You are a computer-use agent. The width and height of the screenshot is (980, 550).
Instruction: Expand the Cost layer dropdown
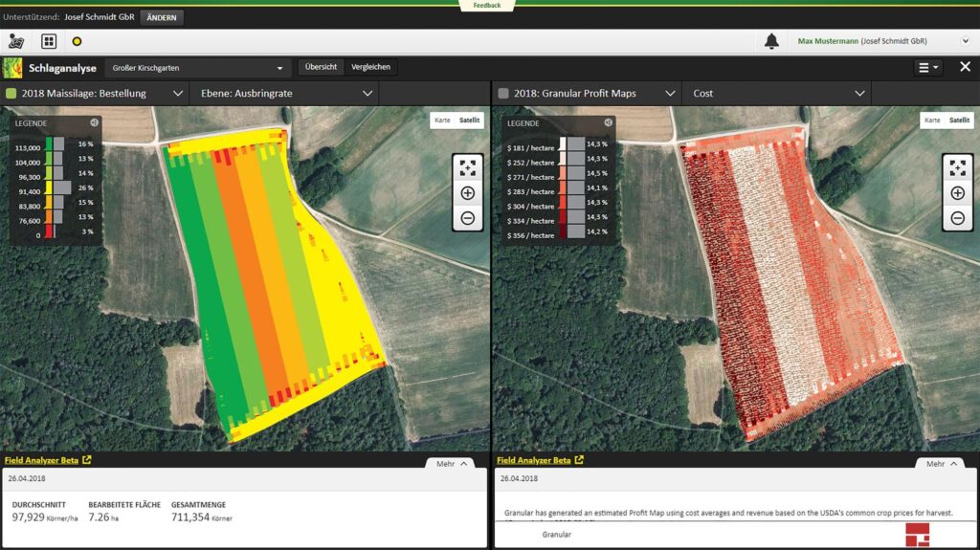860,93
